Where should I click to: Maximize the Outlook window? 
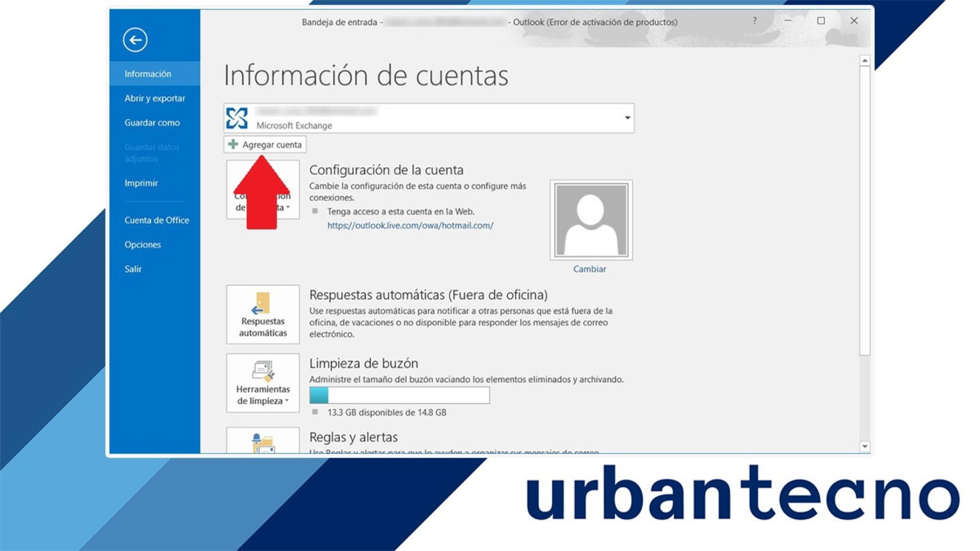point(821,21)
